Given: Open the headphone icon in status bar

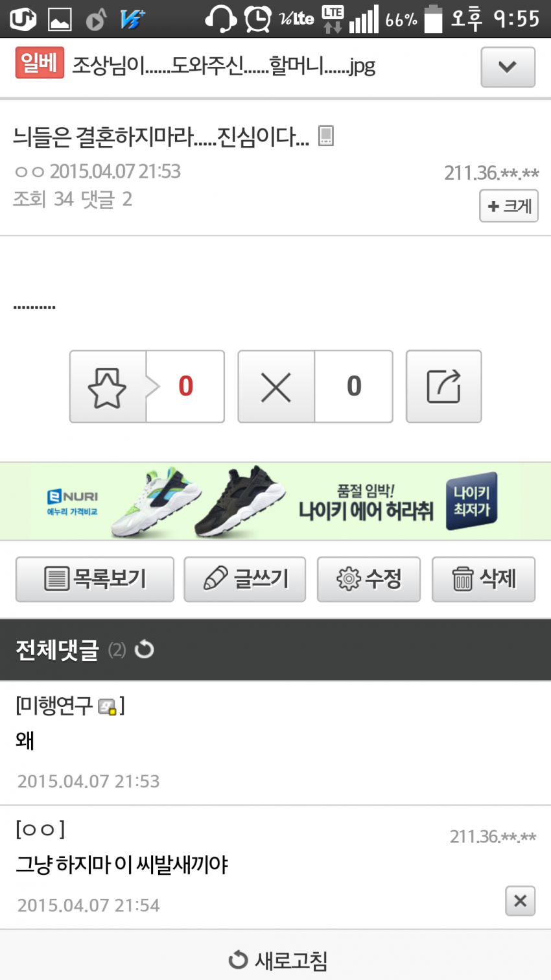Looking at the screenshot, I should pyautogui.click(x=220, y=19).
